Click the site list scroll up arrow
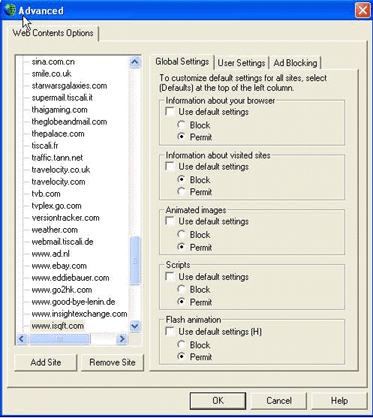The height and width of the screenshot is (418, 373). 135,62
